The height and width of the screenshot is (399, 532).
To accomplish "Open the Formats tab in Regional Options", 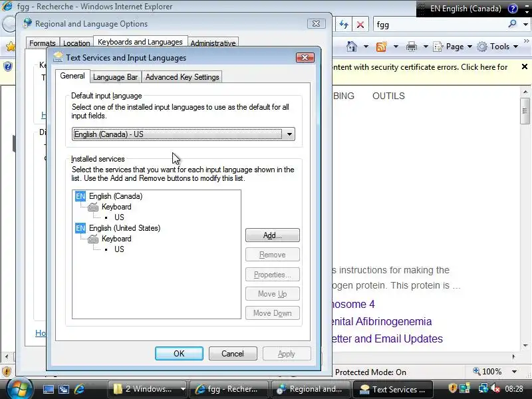I will 43,43.
